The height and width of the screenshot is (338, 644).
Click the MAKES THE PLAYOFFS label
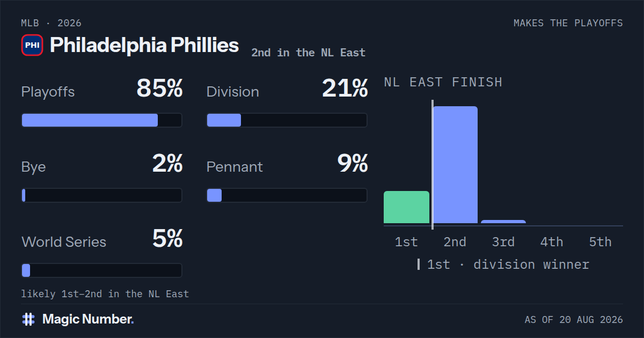pyautogui.click(x=568, y=23)
